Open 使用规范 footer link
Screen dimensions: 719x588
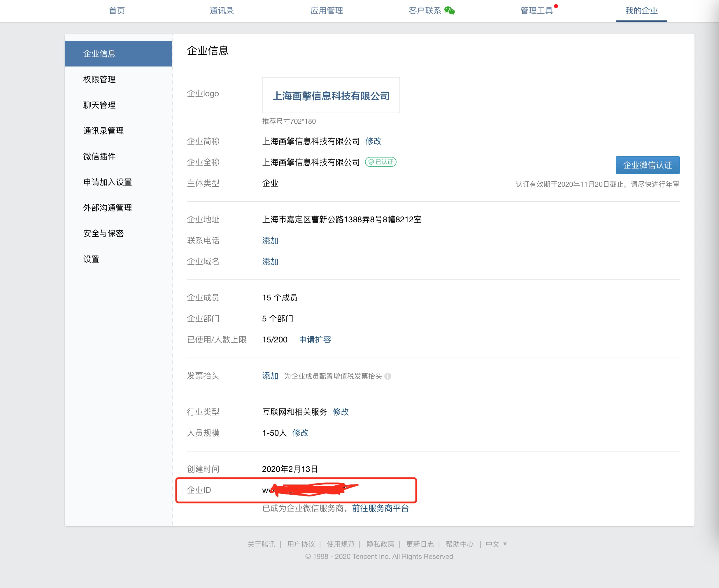click(341, 544)
